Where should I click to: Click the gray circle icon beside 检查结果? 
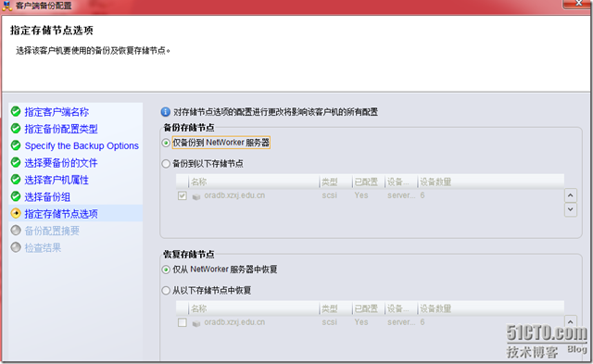(x=16, y=247)
